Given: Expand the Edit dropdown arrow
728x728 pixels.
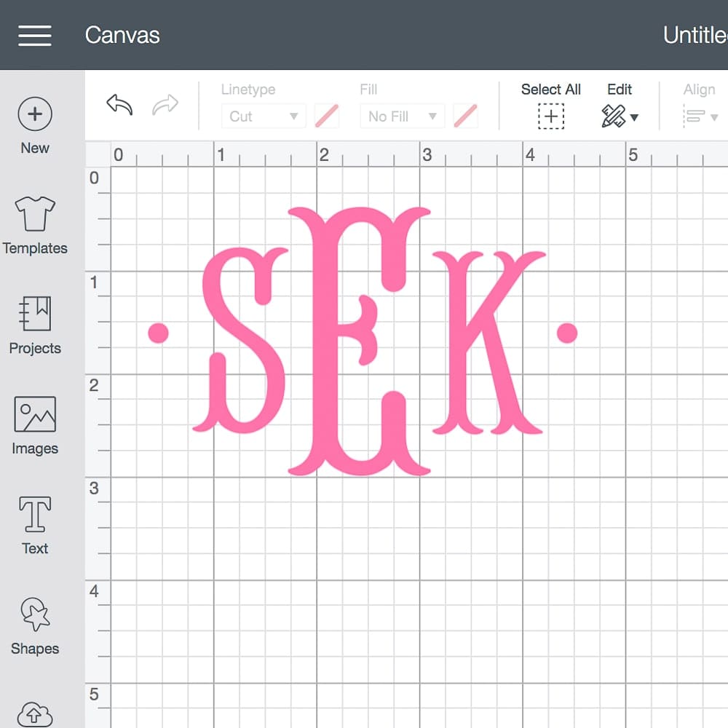Looking at the screenshot, I should [x=634, y=117].
